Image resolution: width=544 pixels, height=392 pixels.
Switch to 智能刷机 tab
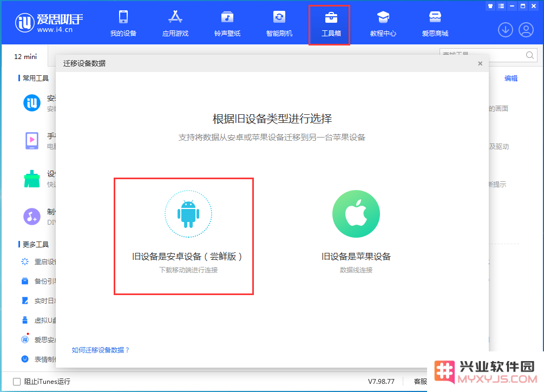[279, 24]
